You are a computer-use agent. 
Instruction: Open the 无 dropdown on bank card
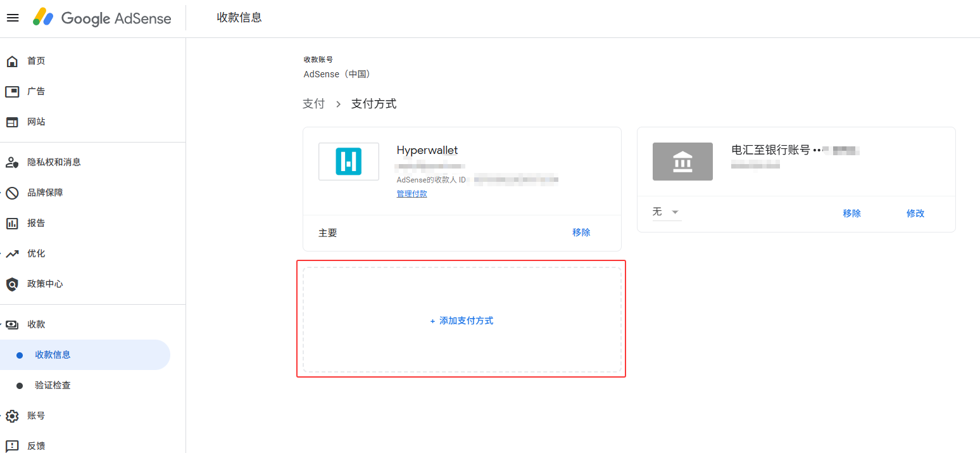[x=667, y=212]
